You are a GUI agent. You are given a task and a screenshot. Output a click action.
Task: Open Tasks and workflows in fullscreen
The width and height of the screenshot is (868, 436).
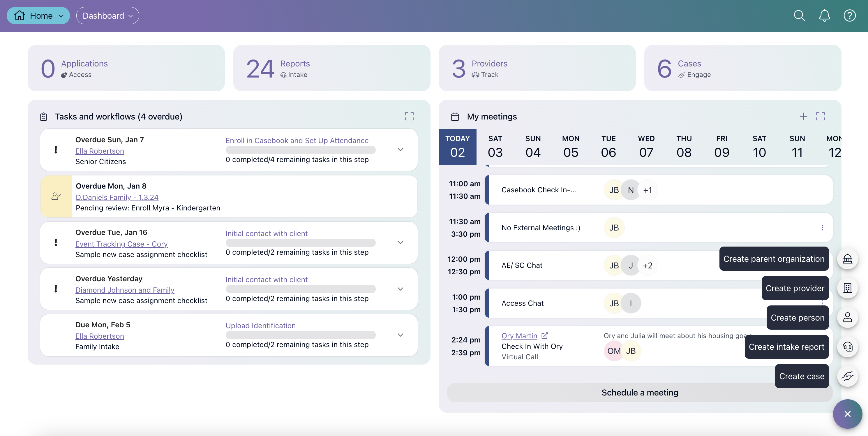[409, 116]
